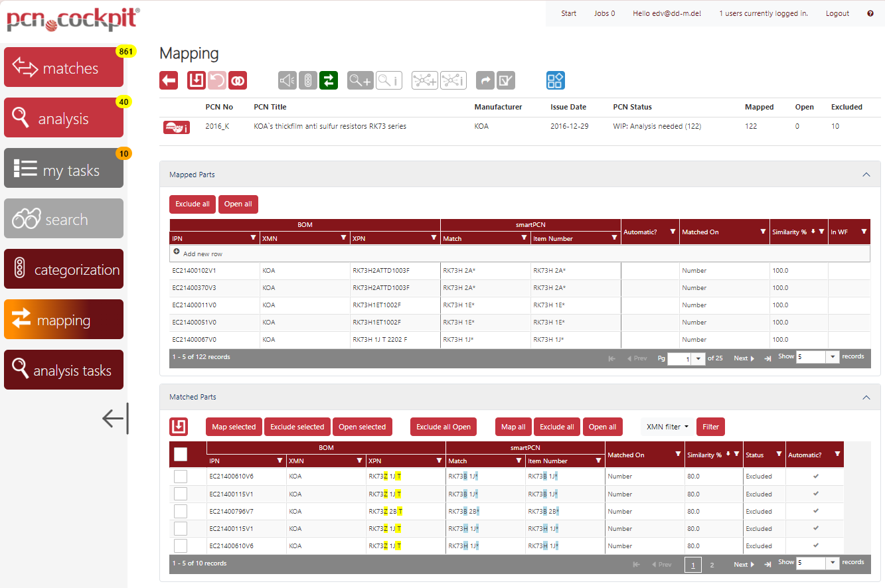Go to the analysis tasks section

64,370
